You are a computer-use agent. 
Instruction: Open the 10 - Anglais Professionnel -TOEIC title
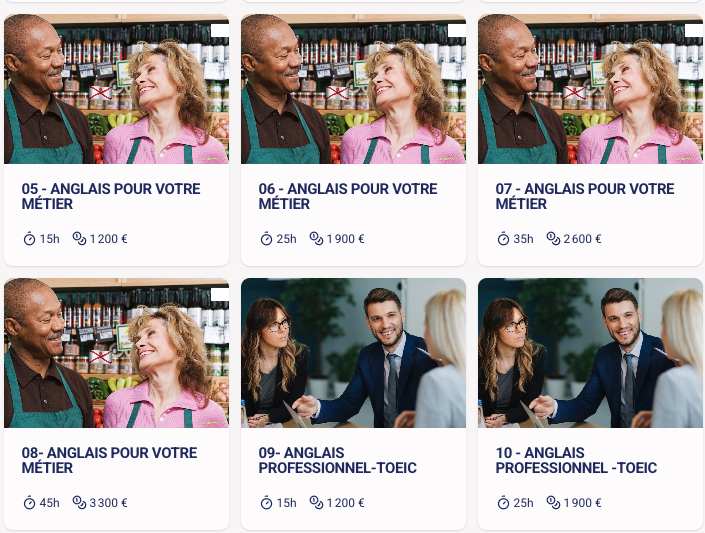pos(576,460)
